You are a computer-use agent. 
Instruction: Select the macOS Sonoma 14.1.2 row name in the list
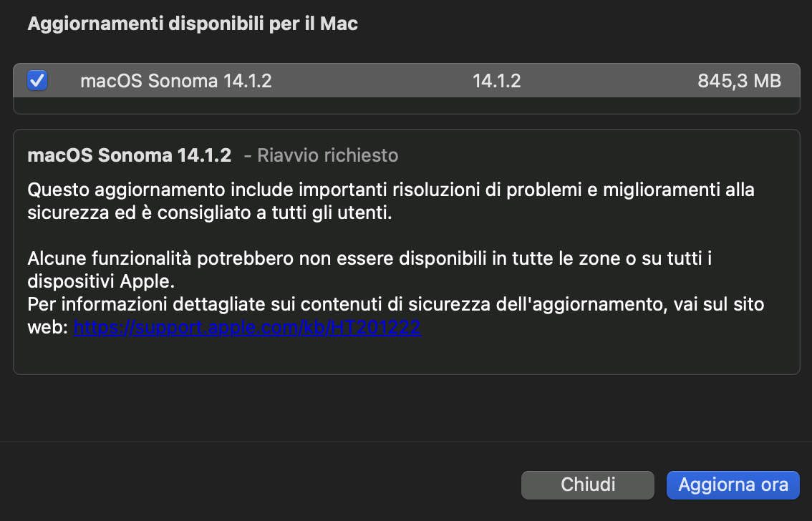[x=175, y=81]
